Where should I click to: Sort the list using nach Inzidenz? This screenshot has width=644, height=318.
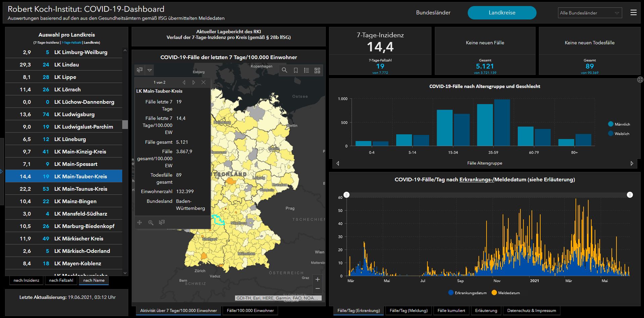click(x=26, y=280)
